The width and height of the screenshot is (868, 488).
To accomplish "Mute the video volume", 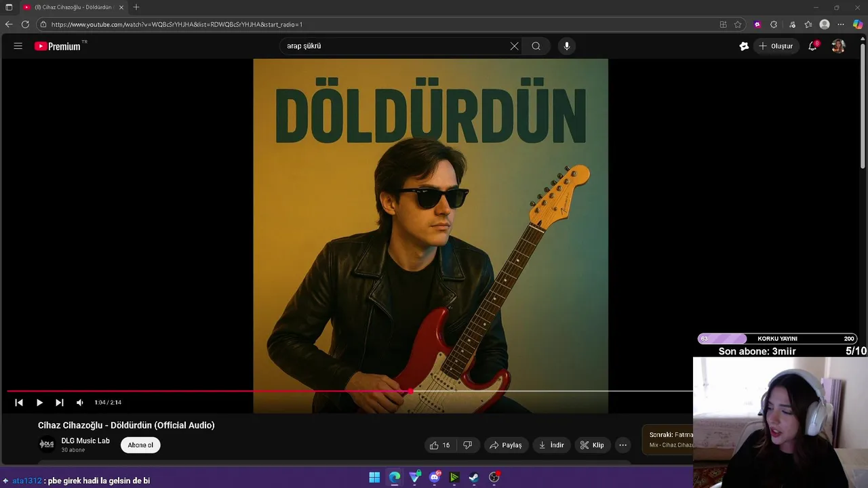I will pyautogui.click(x=80, y=403).
